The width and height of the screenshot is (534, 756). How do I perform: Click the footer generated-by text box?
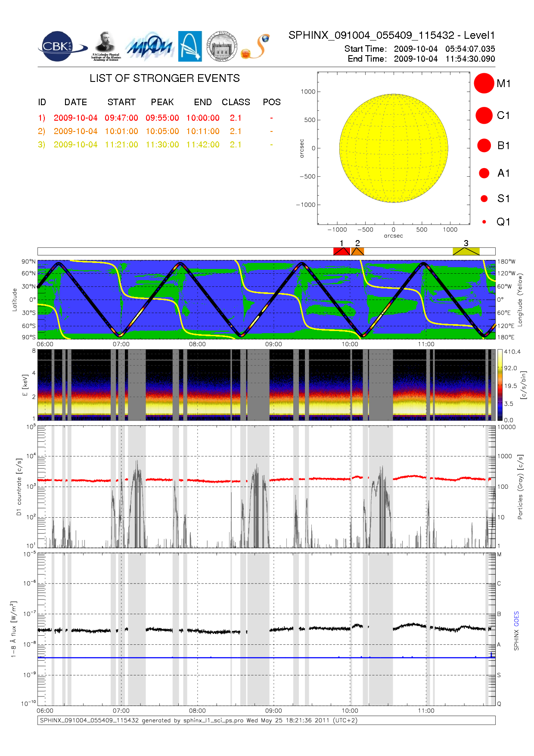(x=266, y=720)
